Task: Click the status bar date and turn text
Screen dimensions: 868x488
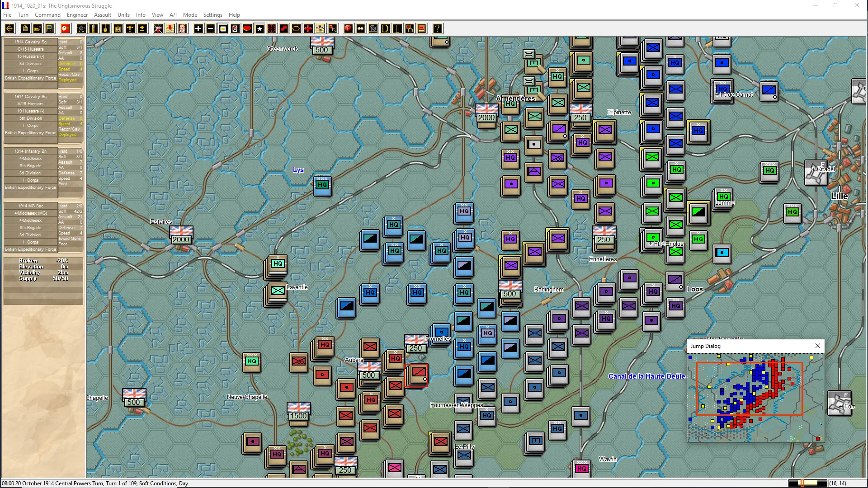Action: (x=95, y=483)
